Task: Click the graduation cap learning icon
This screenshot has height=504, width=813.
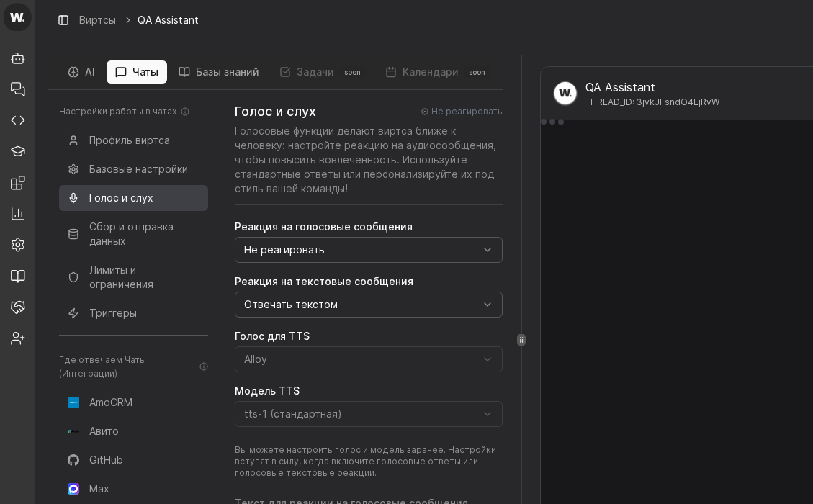Action: [17, 151]
